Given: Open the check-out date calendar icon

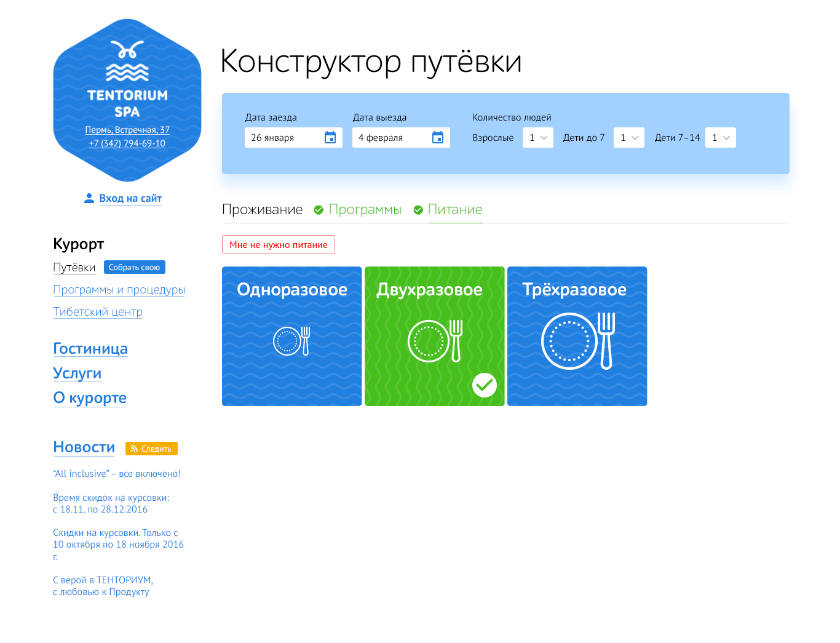Looking at the screenshot, I should pyautogui.click(x=438, y=137).
